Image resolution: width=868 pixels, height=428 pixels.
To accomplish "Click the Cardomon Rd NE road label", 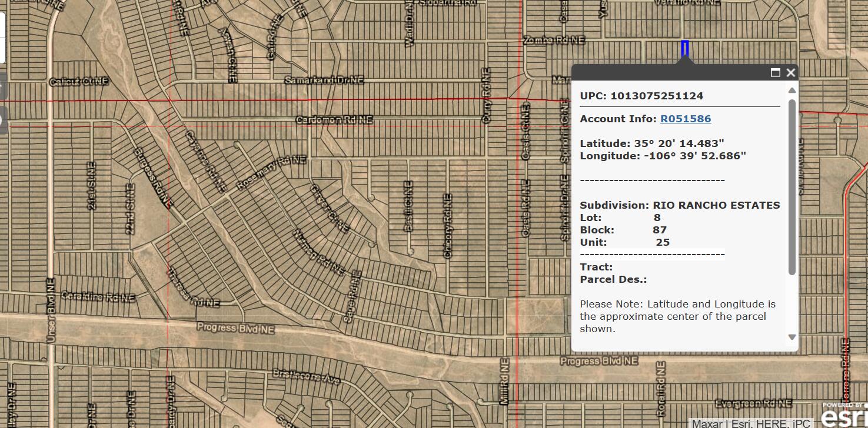I will tap(334, 119).
